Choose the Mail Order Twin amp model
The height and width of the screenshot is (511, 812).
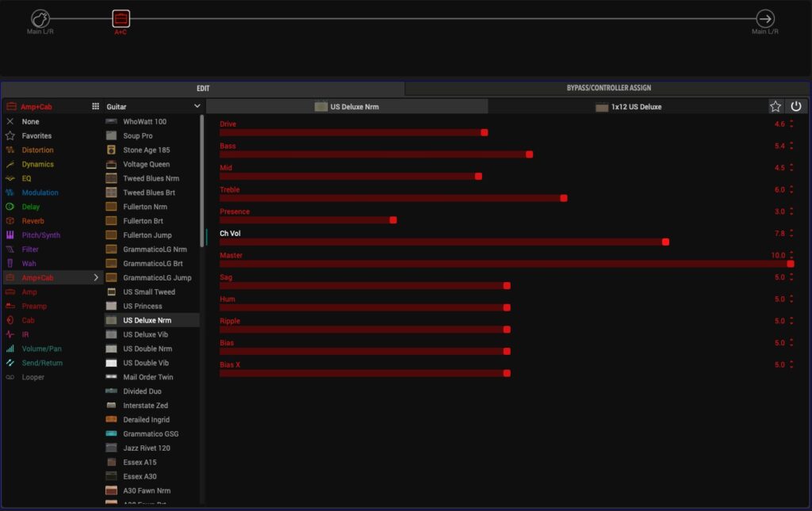point(147,377)
